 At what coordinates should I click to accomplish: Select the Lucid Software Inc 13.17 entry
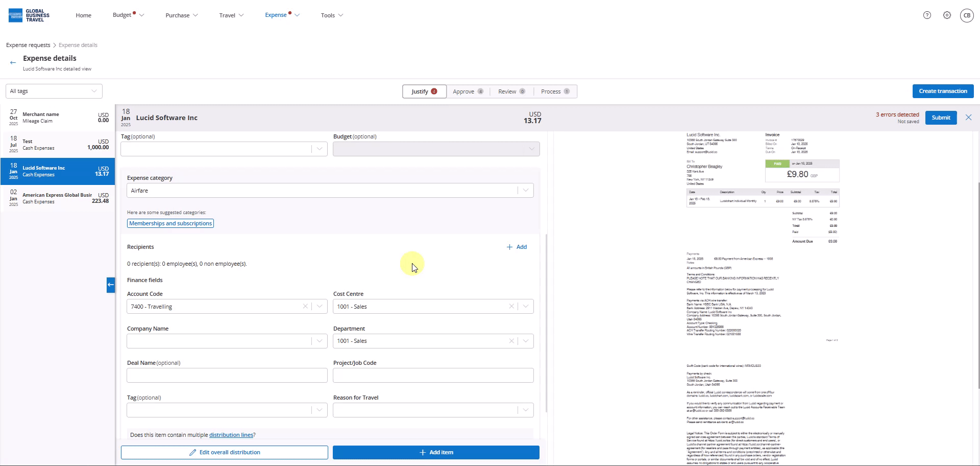coord(58,171)
